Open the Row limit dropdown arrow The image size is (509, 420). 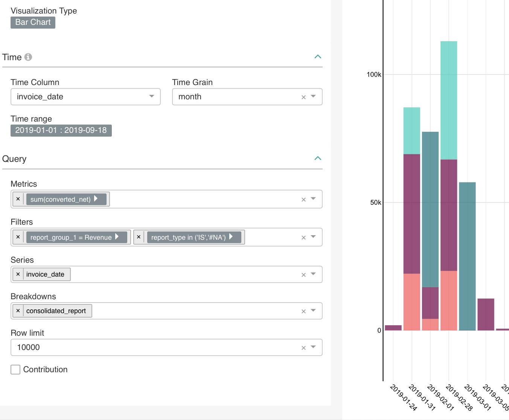[313, 347]
